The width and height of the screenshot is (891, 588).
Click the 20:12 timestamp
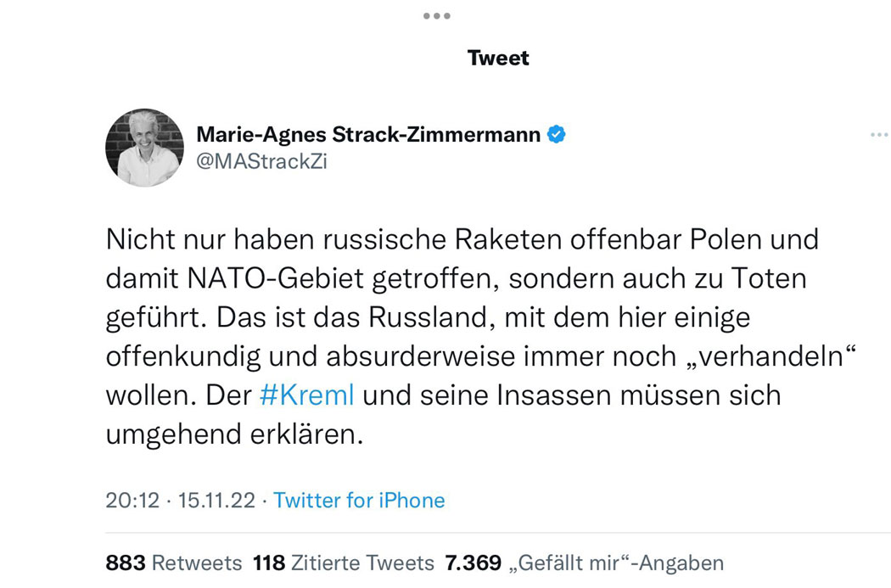(x=132, y=501)
